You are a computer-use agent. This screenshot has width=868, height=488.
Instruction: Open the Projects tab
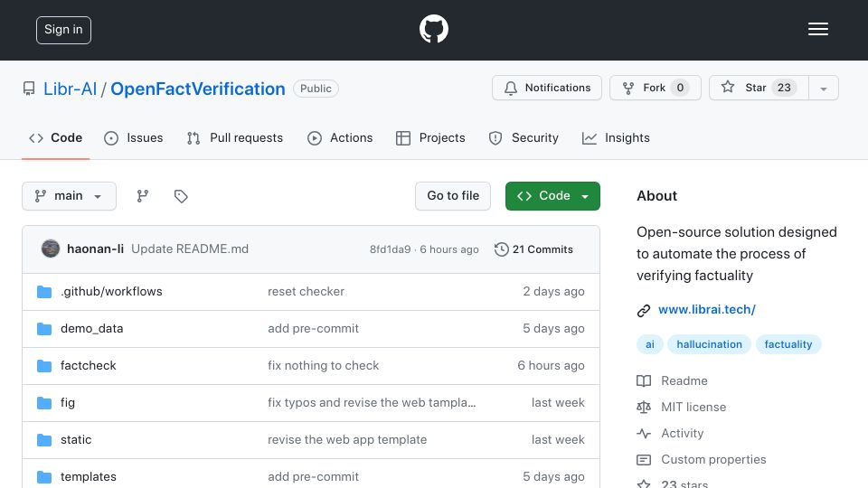click(430, 137)
